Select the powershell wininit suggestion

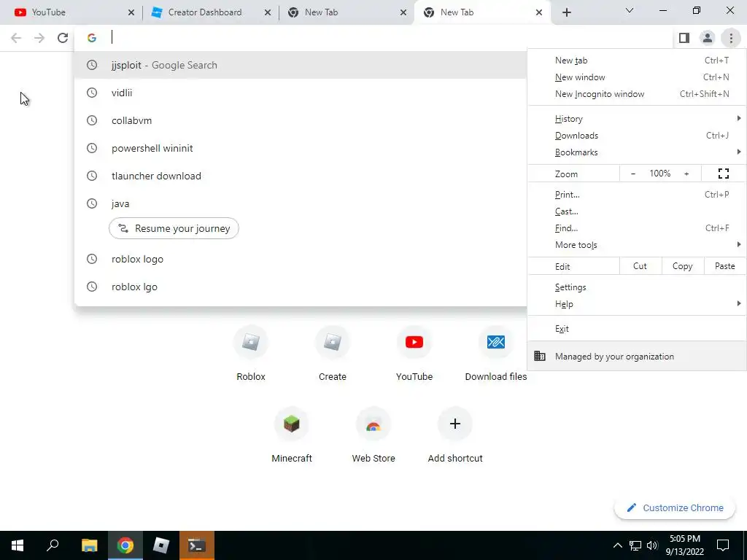[301, 148]
